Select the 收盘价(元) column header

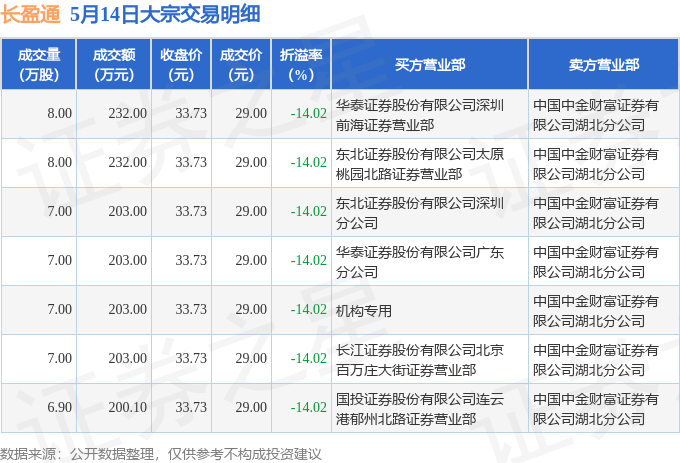click(181, 65)
